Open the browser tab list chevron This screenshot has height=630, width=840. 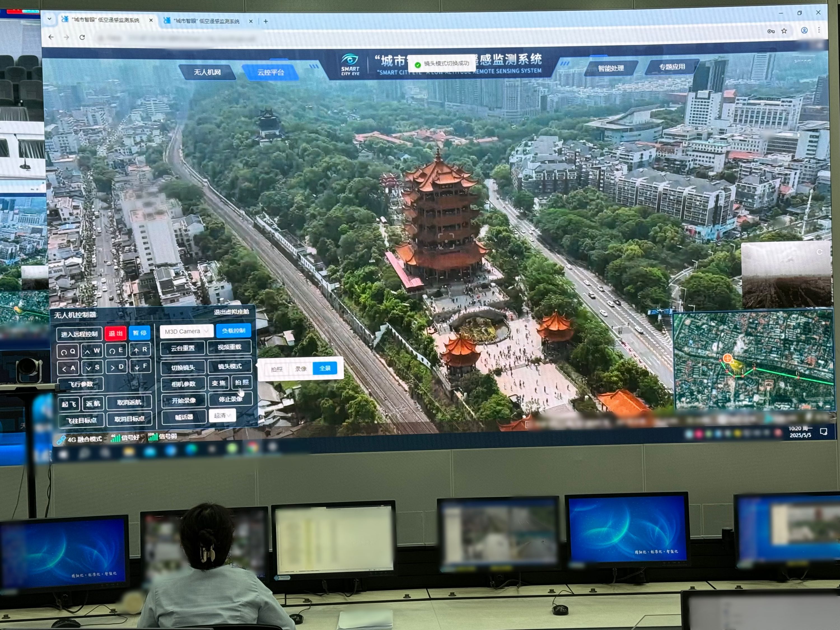point(49,18)
